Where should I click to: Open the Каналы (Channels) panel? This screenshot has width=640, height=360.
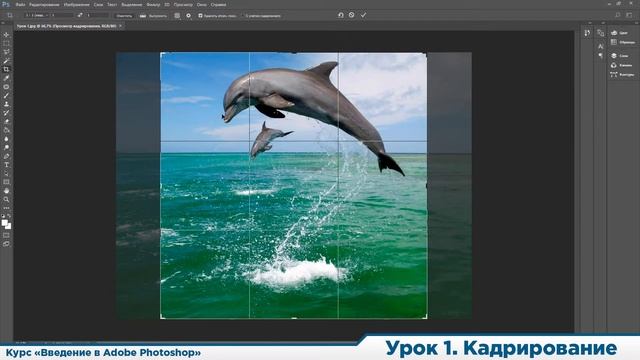[x=622, y=65]
